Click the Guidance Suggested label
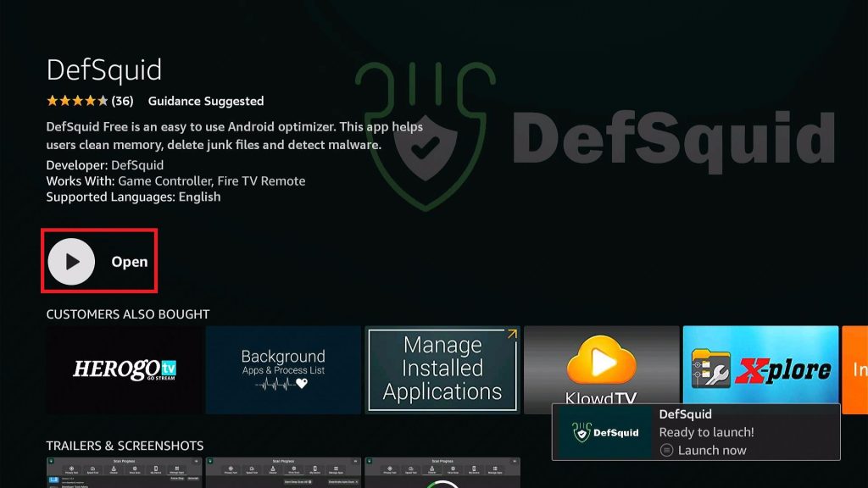This screenshot has height=488, width=868. point(206,102)
